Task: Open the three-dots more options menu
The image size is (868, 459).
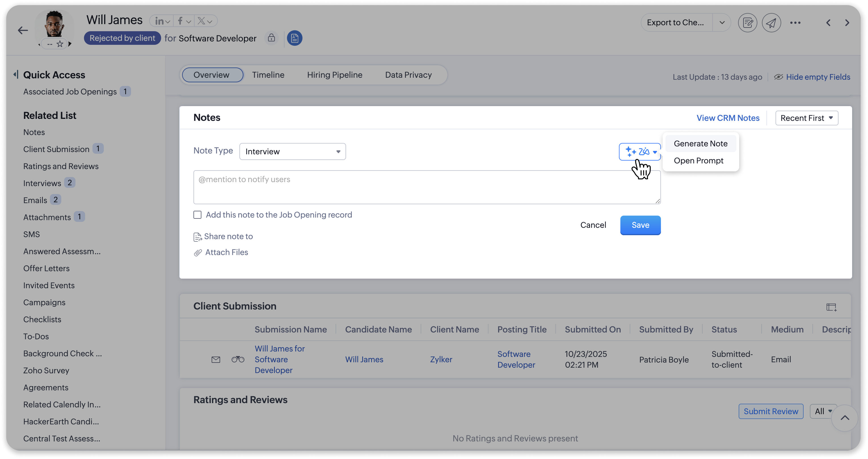Action: [795, 23]
